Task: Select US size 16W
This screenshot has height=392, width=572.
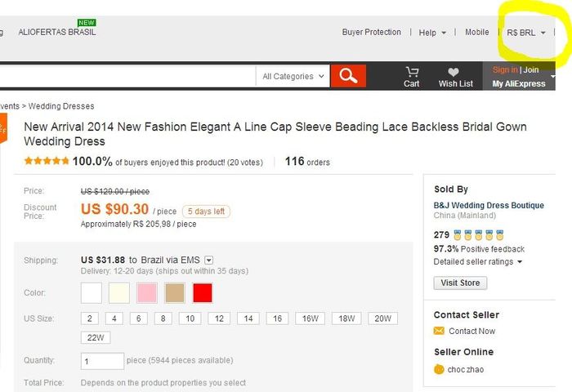Action: point(310,318)
